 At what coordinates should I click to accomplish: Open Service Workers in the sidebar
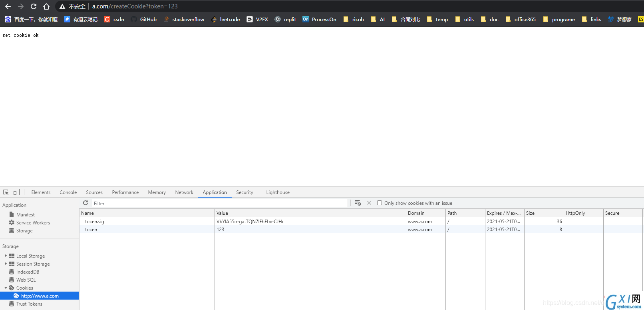(33, 223)
